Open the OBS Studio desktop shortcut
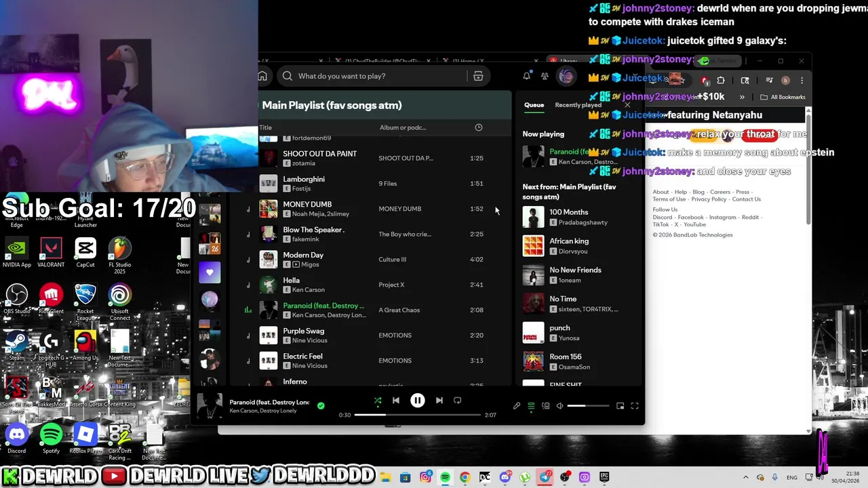The width and height of the screenshot is (868, 488). [x=16, y=299]
